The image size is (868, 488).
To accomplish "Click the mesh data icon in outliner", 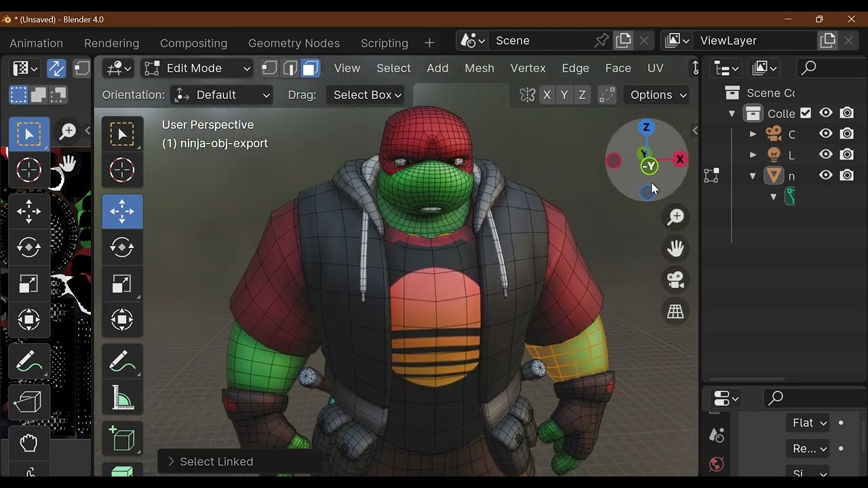I will pyautogui.click(x=790, y=197).
